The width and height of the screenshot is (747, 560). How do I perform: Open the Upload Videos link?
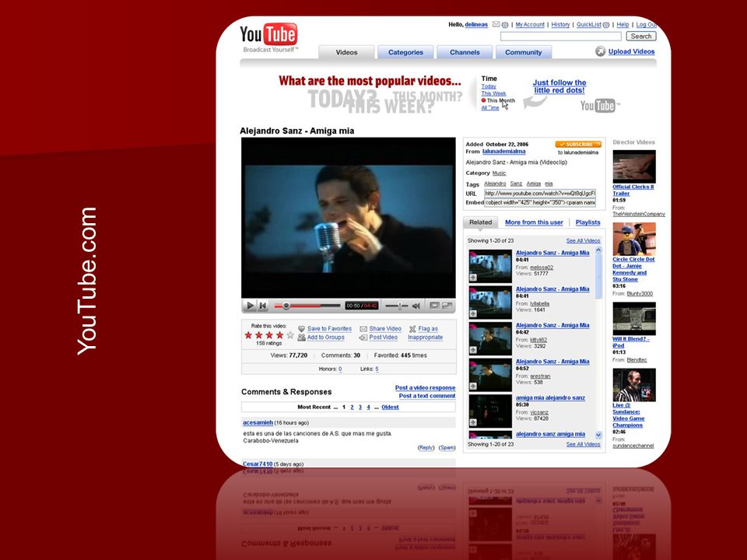click(631, 51)
